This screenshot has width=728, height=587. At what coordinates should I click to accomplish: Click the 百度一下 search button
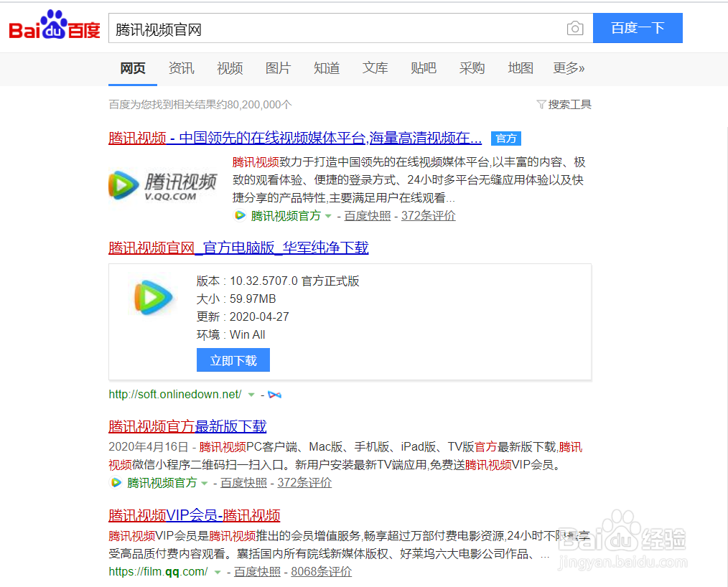click(x=638, y=28)
